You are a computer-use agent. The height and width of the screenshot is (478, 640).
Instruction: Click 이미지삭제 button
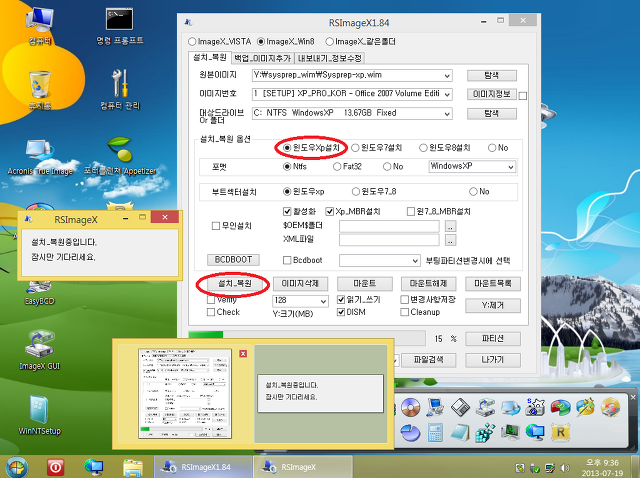pyautogui.click(x=300, y=283)
